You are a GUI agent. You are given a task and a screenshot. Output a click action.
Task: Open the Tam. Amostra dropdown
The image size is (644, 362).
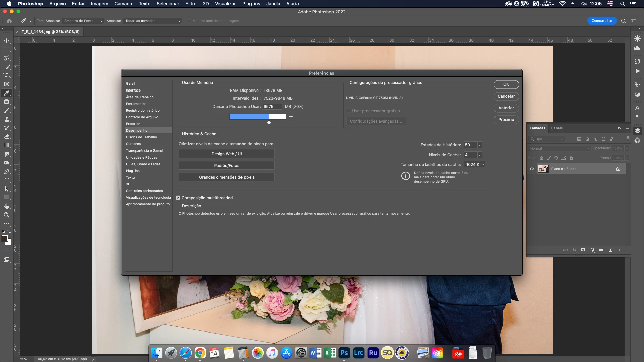[x=83, y=21]
